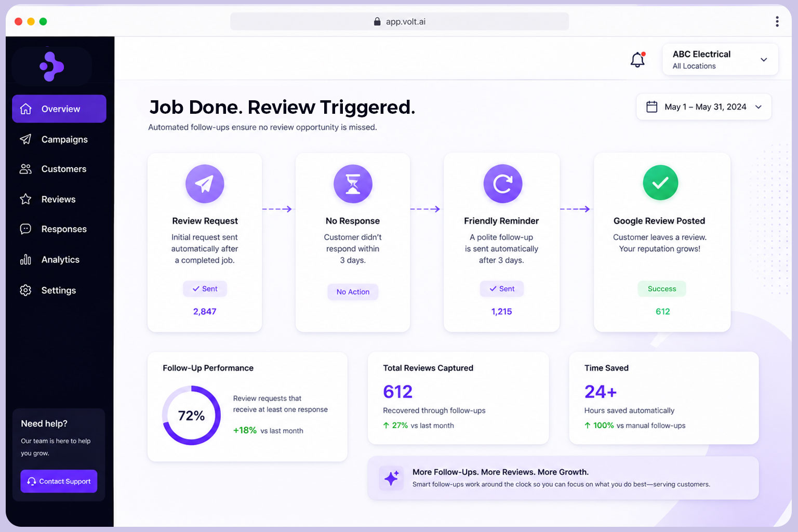Click the Contact Support button
Image resolution: width=798 pixels, height=532 pixels.
[59, 481]
